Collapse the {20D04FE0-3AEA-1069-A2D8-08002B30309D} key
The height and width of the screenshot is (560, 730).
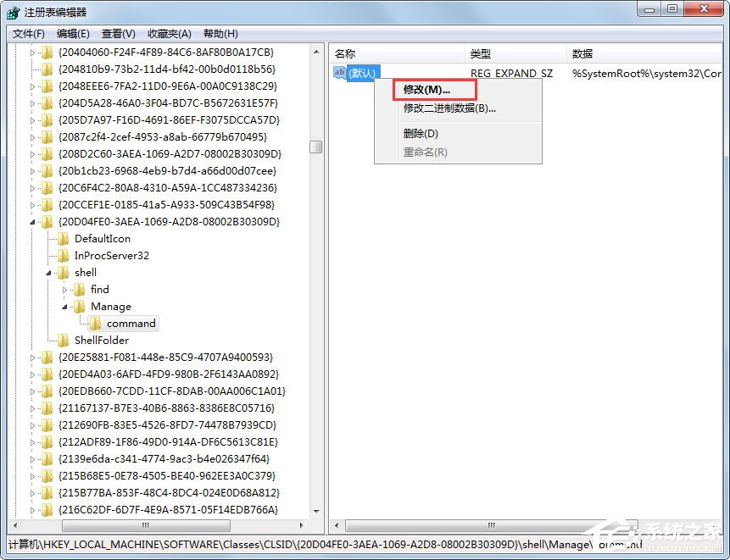click(x=34, y=221)
